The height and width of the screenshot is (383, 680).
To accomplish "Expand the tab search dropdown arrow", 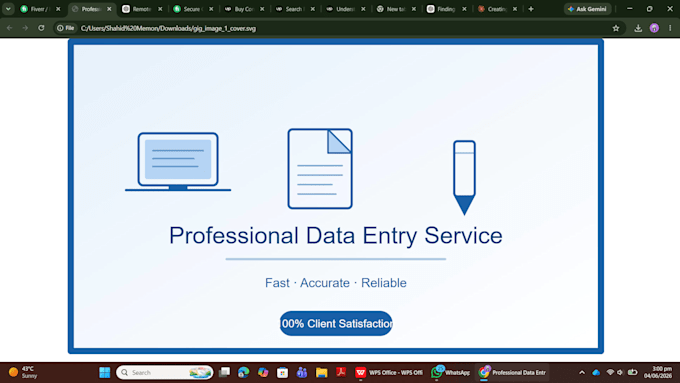I will point(8,9).
